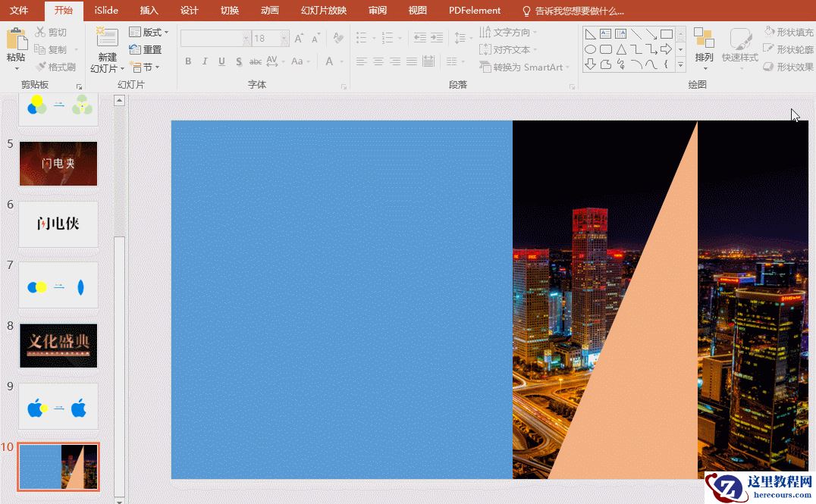The width and height of the screenshot is (816, 504).
Task: Align text left in paragraph group
Action: [x=361, y=61]
